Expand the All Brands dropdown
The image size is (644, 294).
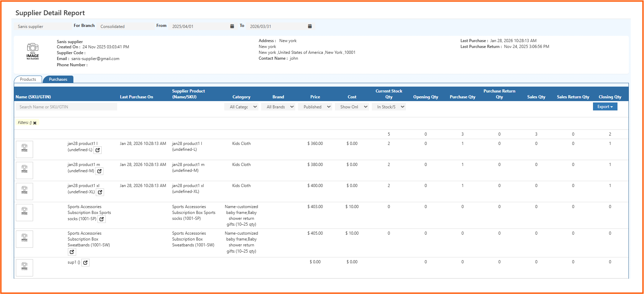[278, 107]
